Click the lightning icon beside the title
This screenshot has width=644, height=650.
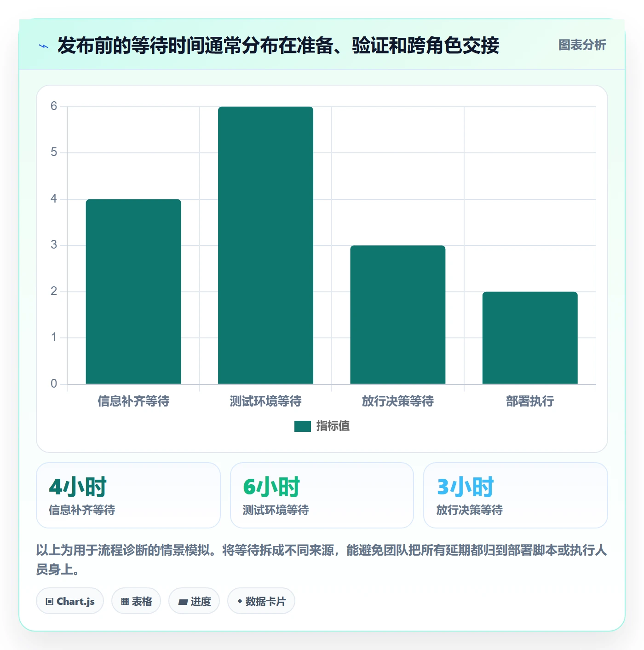(x=44, y=46)
